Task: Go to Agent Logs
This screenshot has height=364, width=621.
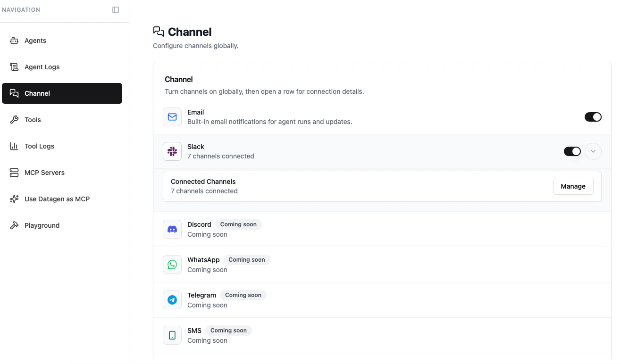Action: 62,67
